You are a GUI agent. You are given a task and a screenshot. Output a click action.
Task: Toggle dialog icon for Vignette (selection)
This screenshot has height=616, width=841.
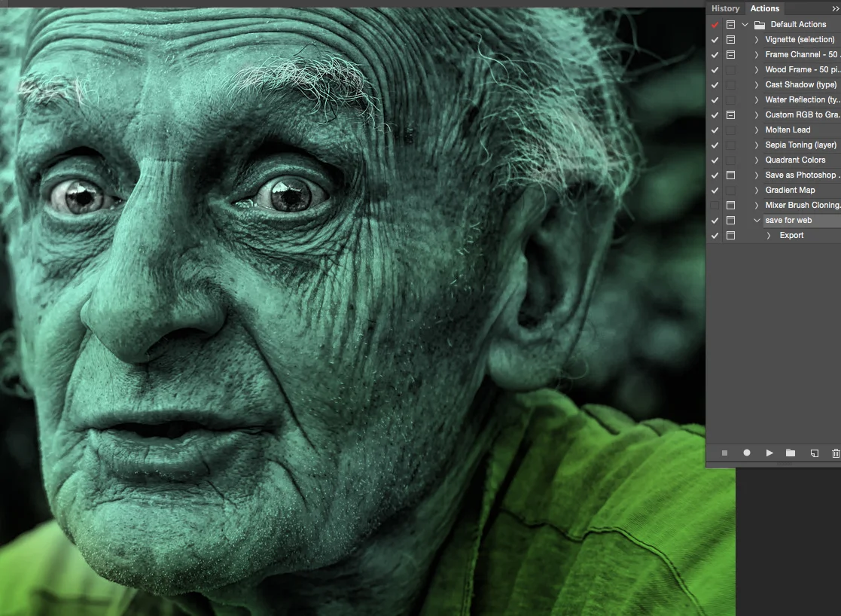730,40
